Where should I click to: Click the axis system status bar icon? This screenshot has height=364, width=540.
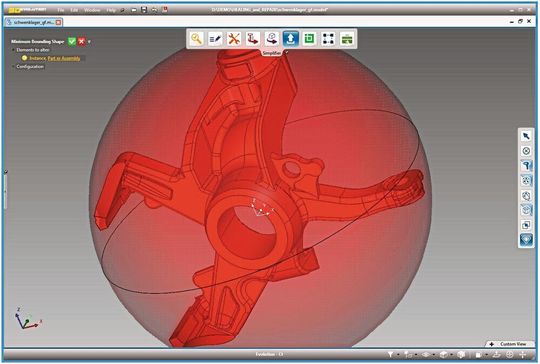[408, 354]
